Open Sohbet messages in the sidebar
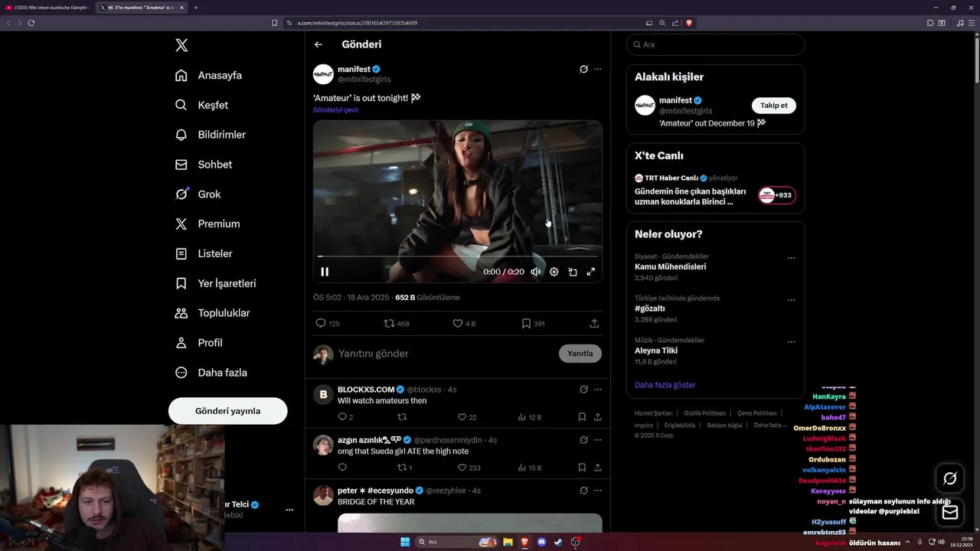Screen dimensions: 980x551 pos(204,165)
